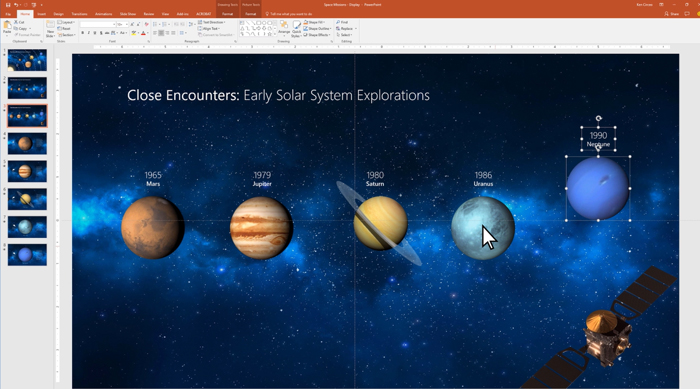Switch to the Transitions tab
Image resolution: width=700 pixels, height=389 pixels.
pyautogui.click(x=79, y=14)
